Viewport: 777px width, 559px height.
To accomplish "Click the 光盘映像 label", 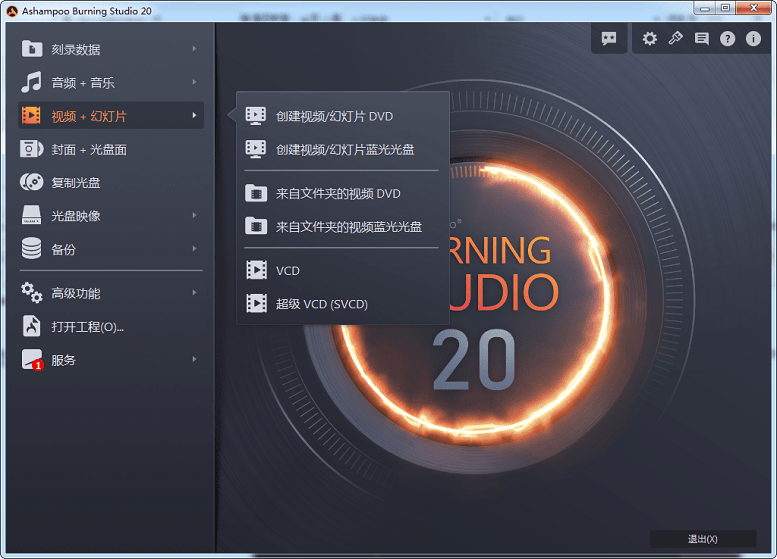I will pos(76,216).
